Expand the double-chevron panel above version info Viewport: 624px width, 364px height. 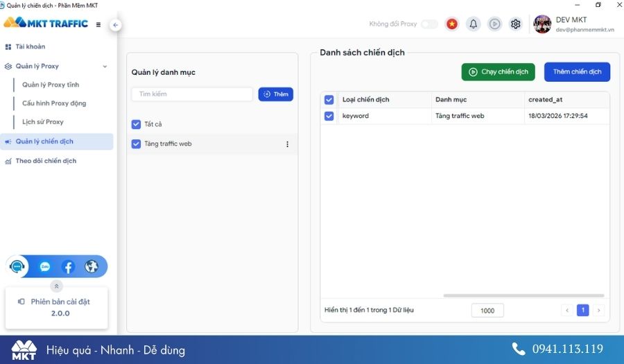tap(57, 286)
